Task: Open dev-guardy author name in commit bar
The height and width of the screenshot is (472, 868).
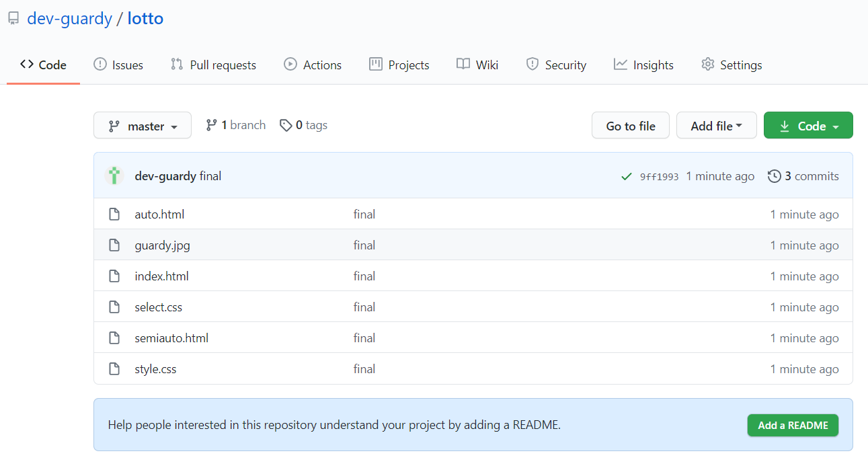Action: coord(165,176)
